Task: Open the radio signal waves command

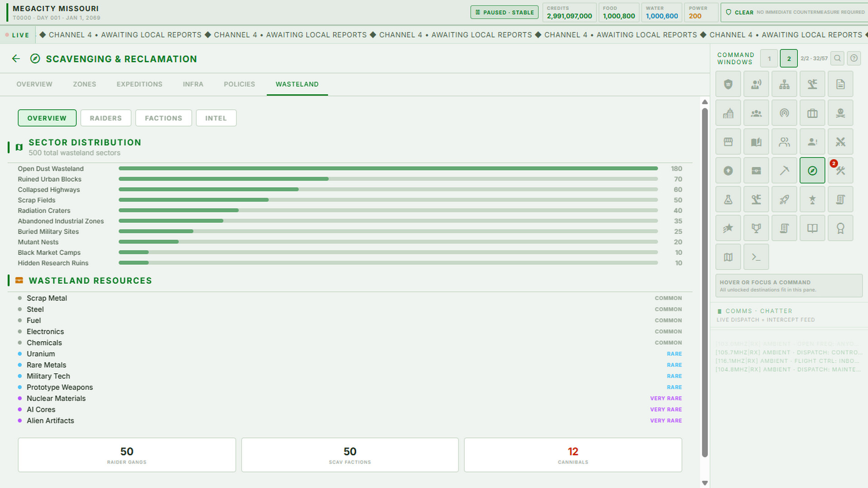Action: (x=784, y=113)
